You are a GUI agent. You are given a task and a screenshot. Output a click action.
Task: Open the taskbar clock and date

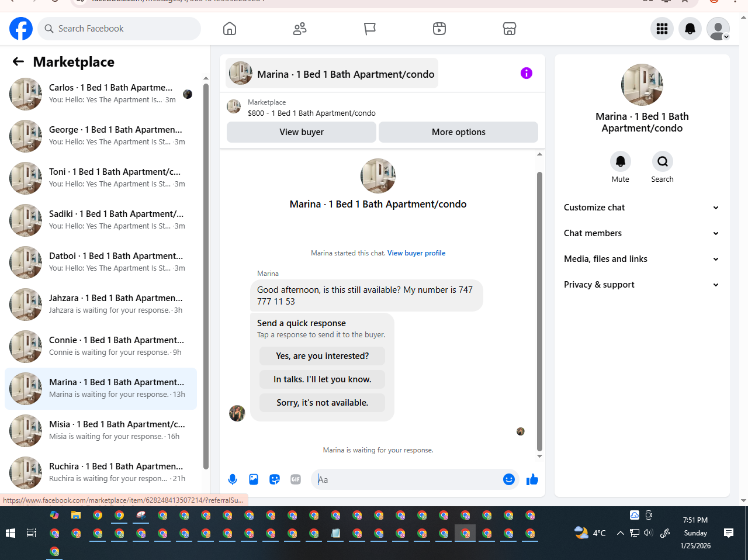click(x=695, y=533)
